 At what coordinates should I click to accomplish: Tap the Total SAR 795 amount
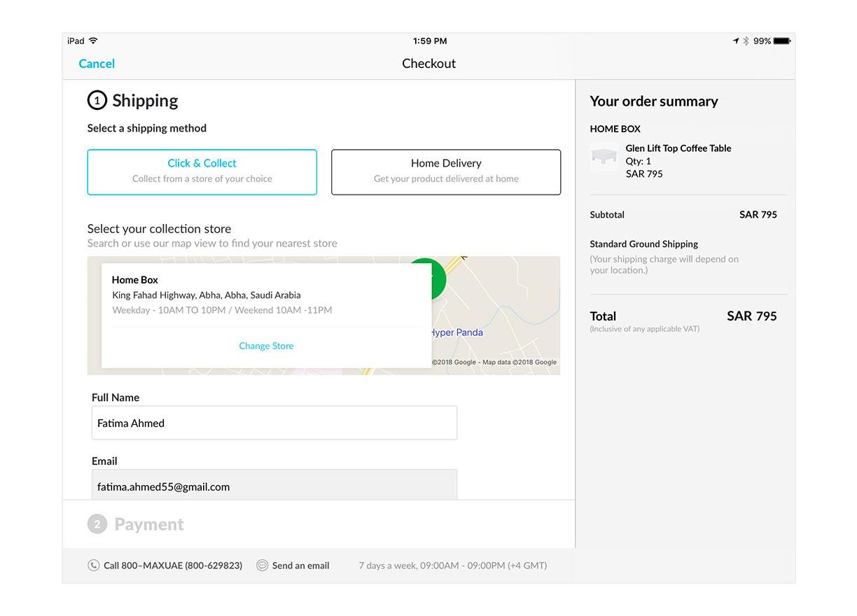(x=752, y=316)
